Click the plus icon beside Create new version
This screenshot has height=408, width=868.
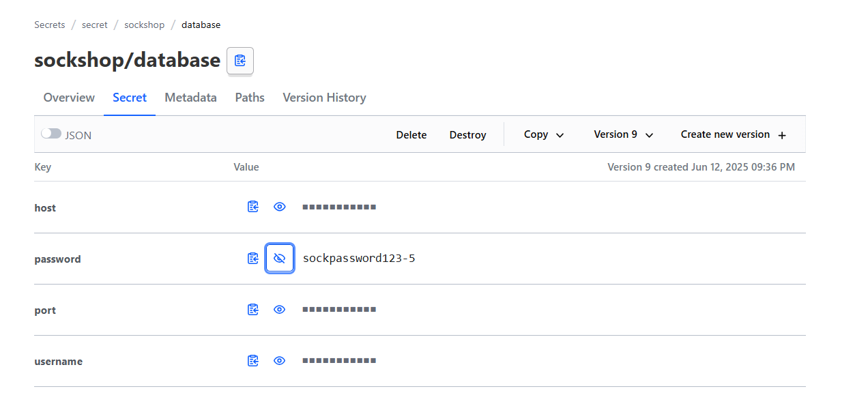[x=782, y=135]
